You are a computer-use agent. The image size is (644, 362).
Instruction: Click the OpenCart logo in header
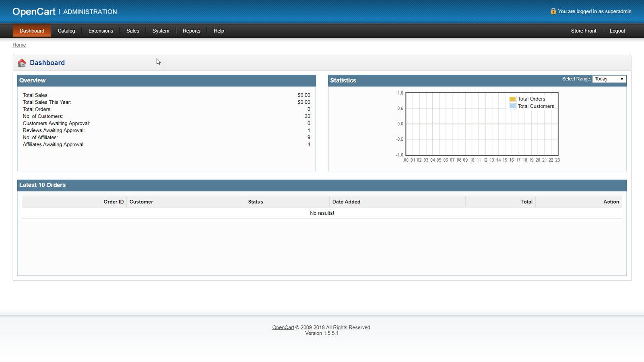click(x=34, y=12)
